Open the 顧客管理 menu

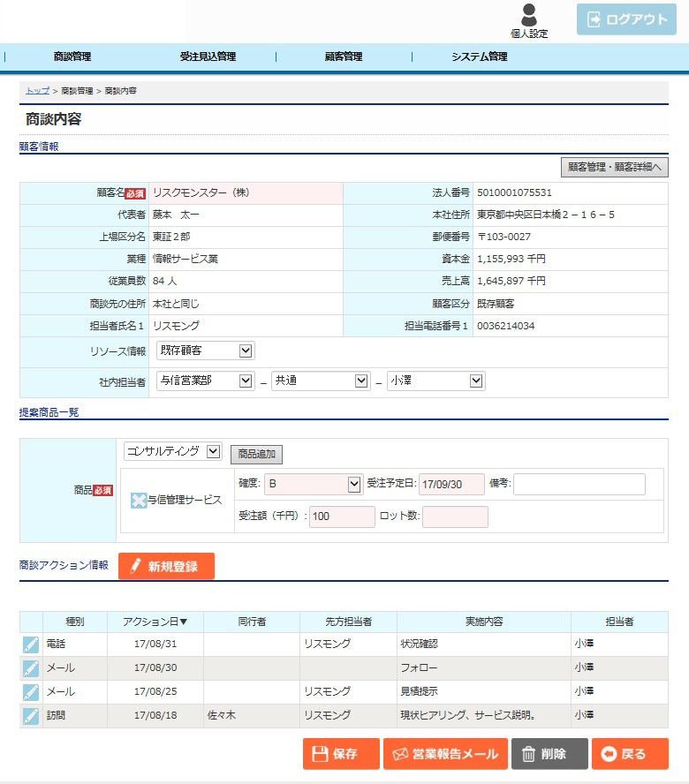pos(343,57)
